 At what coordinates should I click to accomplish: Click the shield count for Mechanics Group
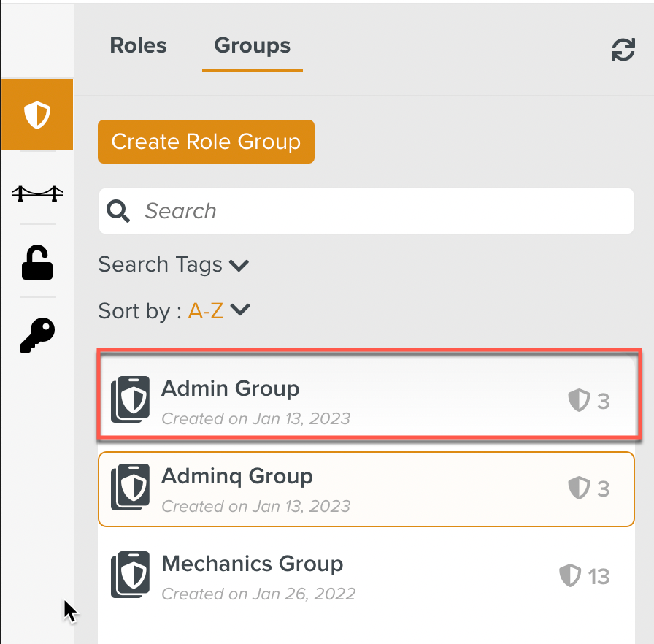pos(584,576)
